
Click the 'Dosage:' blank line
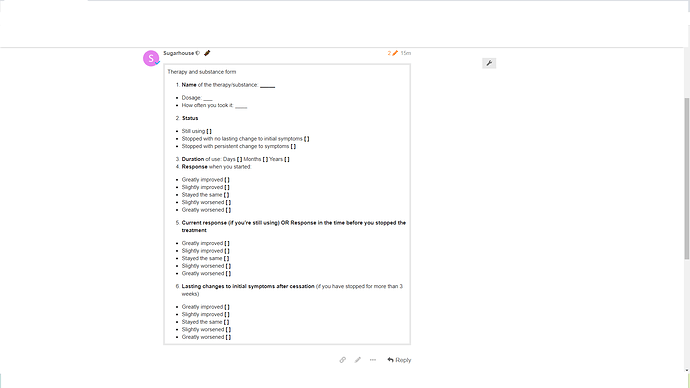[197, 98]
